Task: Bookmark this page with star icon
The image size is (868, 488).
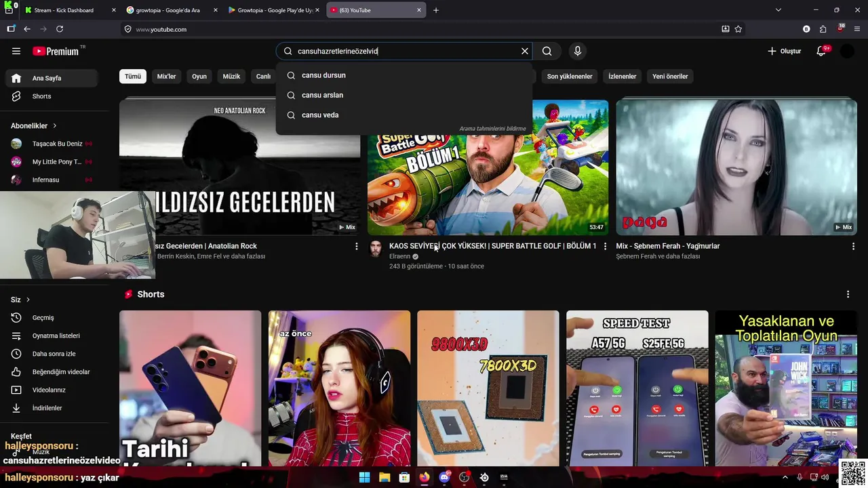Action: click(x=738, y=29)
